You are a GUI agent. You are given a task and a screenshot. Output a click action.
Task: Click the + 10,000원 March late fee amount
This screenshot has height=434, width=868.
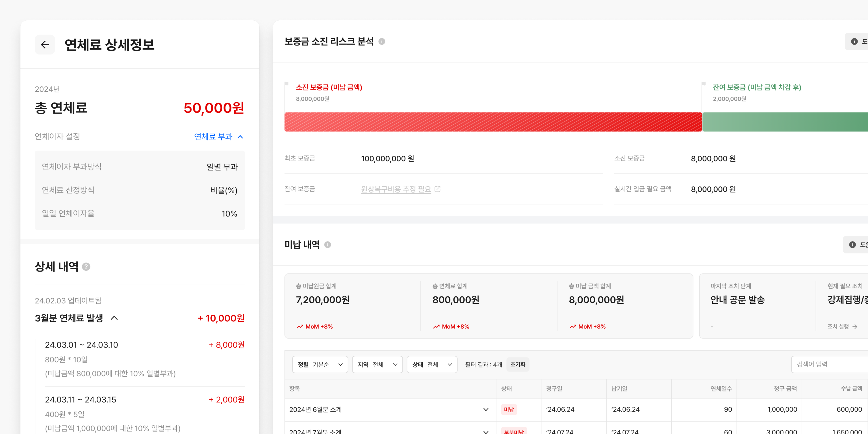pyautogui.click(x=221, y=318)
